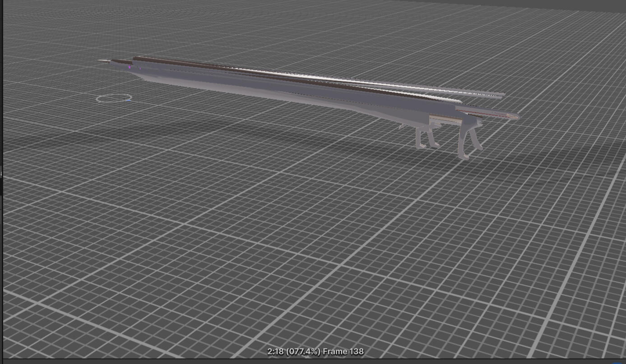This screenshot has height=364, width=626.
Task: Click the tan panel on the creature's shoulder
Action: click(x=445, y=120)
